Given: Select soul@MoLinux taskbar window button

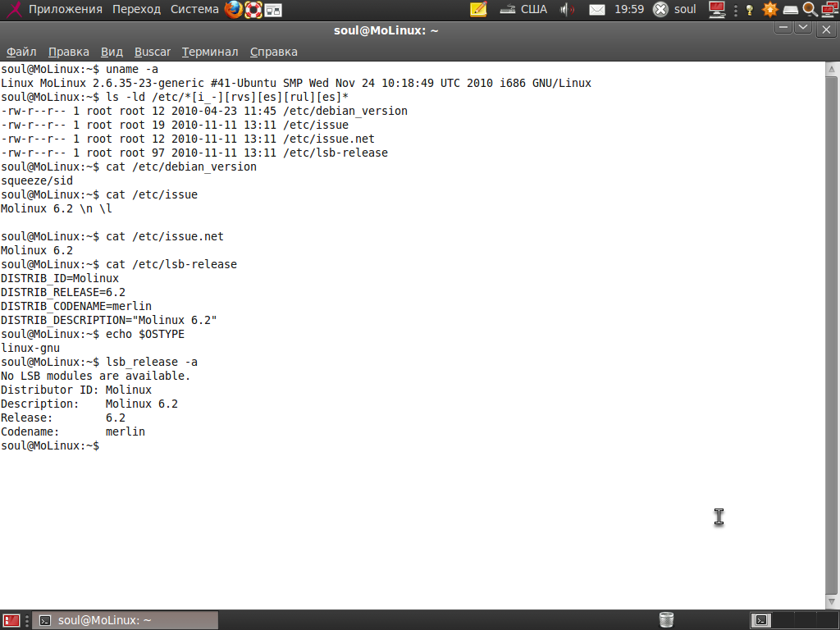Looking at the screenshot, I should pyautogui.click(x=126, y=620).
